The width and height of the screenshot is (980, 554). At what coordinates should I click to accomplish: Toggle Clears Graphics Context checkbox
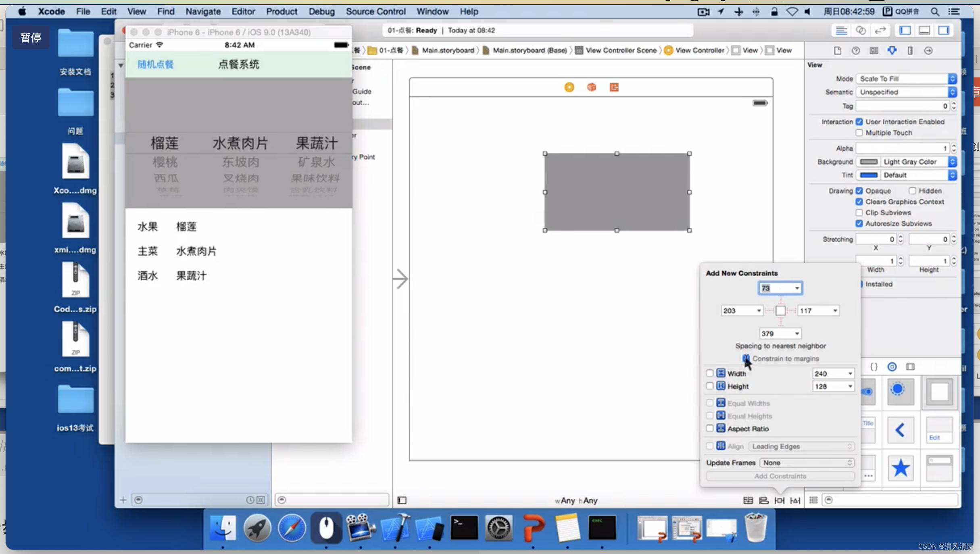coord(859,202)
